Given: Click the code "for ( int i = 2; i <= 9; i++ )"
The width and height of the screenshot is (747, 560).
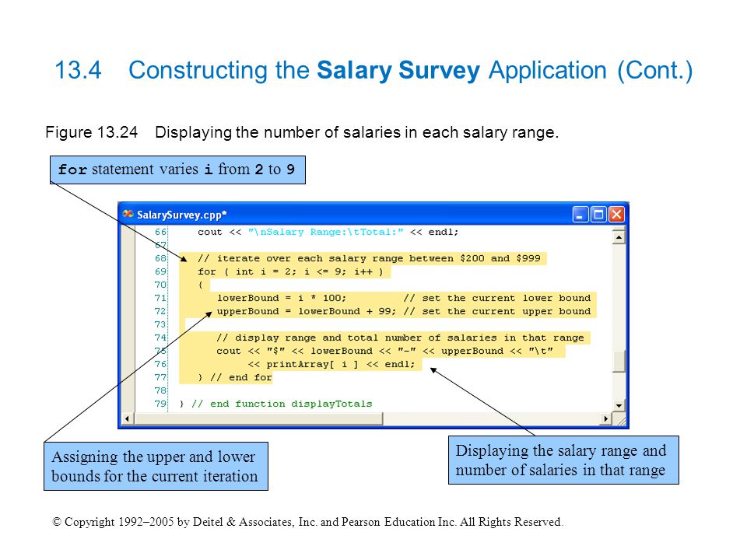Looking at the screenshot, I should pos(290,271).
